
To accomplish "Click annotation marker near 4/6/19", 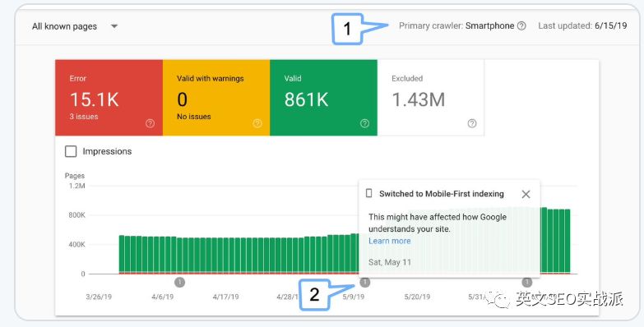I will [179, 283].
